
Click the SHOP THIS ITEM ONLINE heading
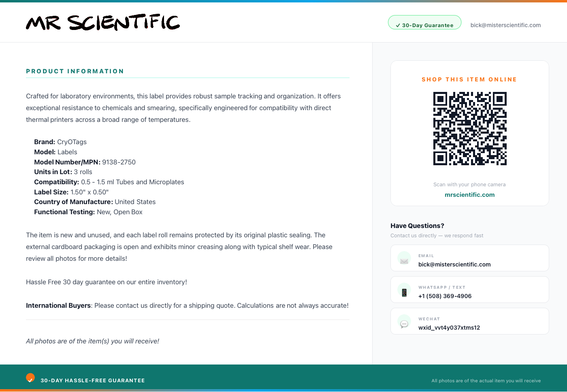click(x=469, y=79)
